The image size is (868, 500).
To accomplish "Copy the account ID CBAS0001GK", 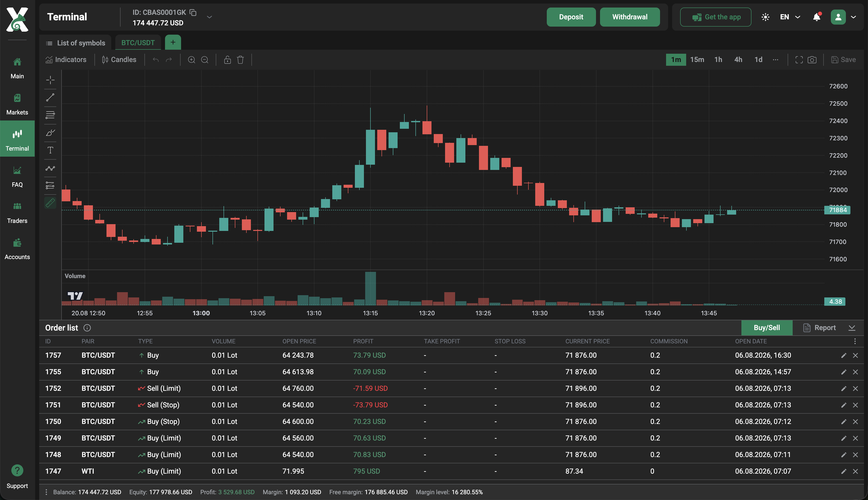I will coord(193,13).
